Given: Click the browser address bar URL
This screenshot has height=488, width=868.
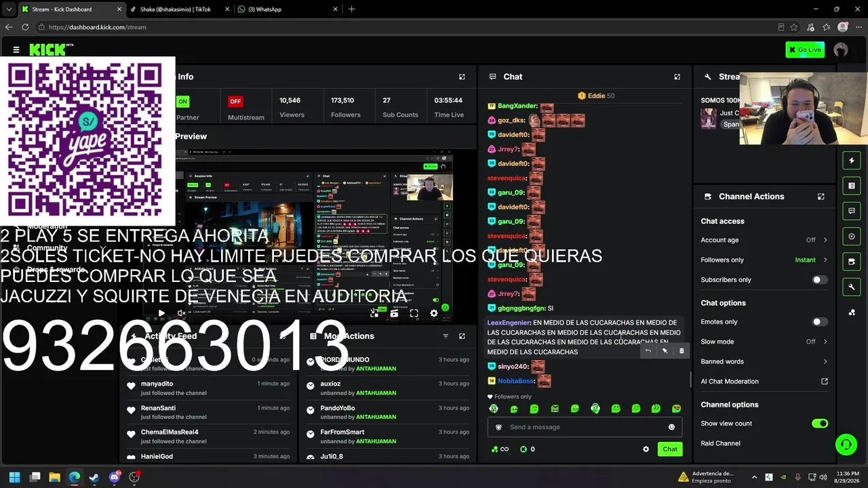Looking at the screenshot, I should coord(97,27).
